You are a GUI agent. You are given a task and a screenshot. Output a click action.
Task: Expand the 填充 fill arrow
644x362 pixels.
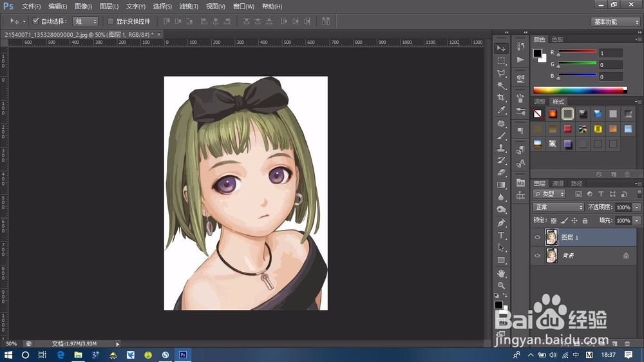[637, 221]
